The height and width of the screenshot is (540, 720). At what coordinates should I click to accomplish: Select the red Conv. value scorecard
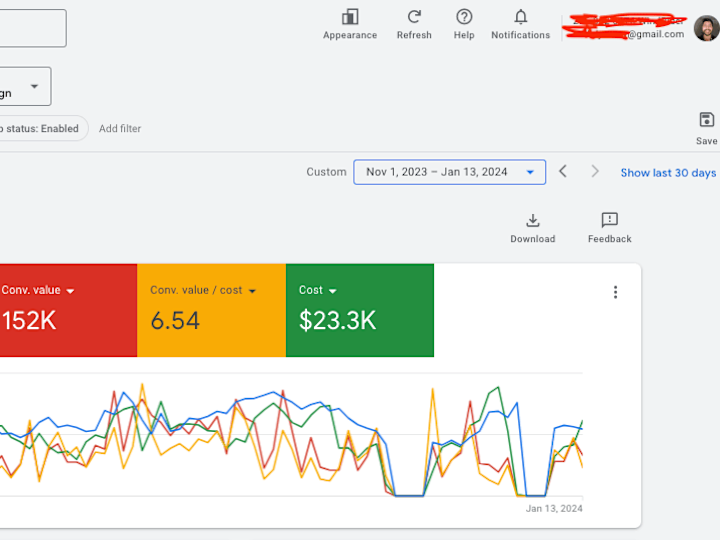(68, 310)
